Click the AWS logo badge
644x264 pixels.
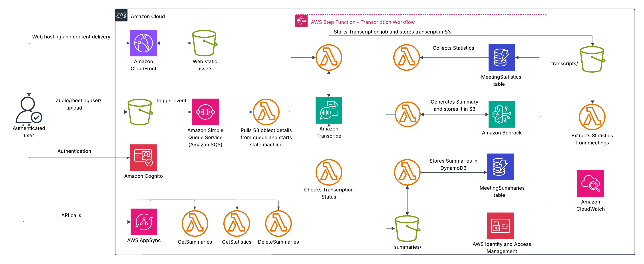tap(121, 15)
